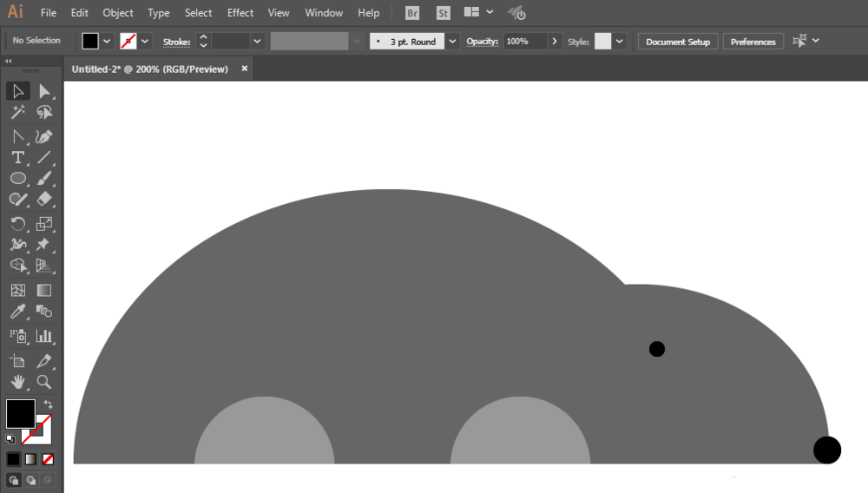
Task: Open the Object menu
Action: coord(118,13)
